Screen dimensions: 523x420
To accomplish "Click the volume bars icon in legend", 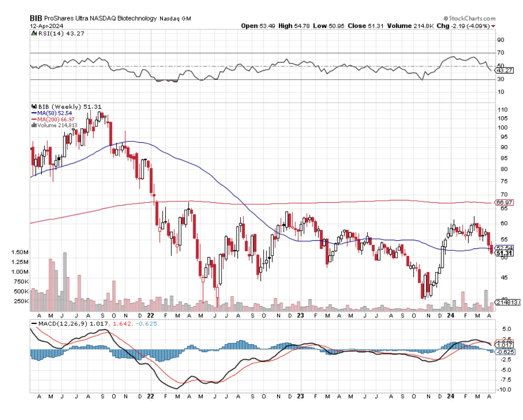I will 34,125.
